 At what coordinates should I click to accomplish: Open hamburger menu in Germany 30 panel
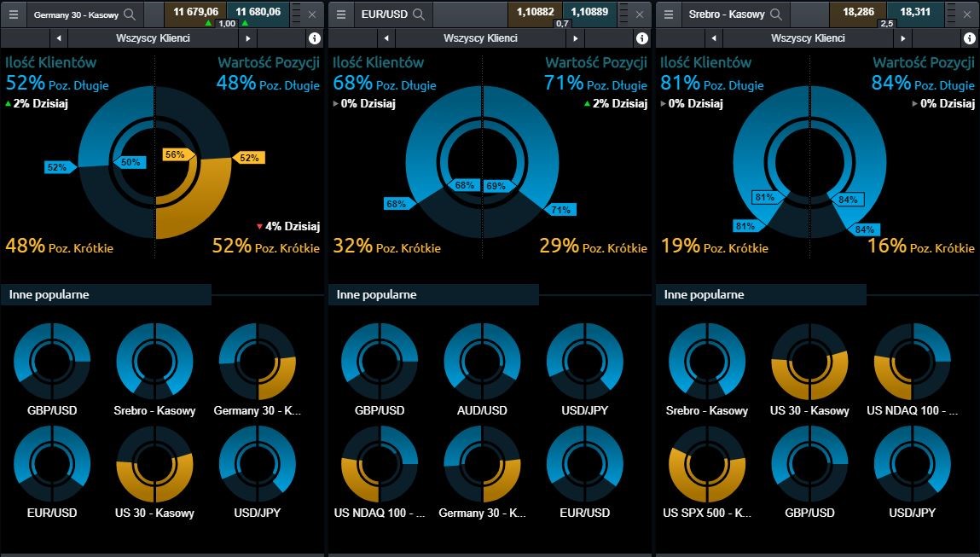coord(14,15)
